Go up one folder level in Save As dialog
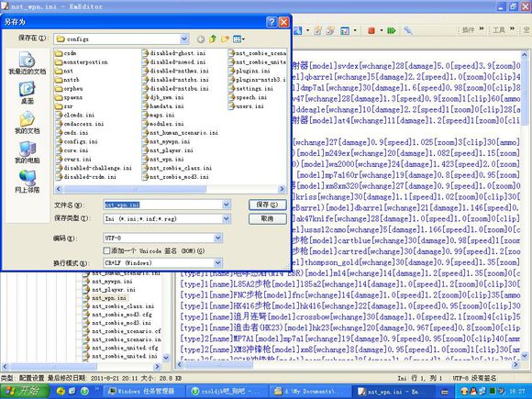The image size is (532, 399). click(x=213, y=39)
